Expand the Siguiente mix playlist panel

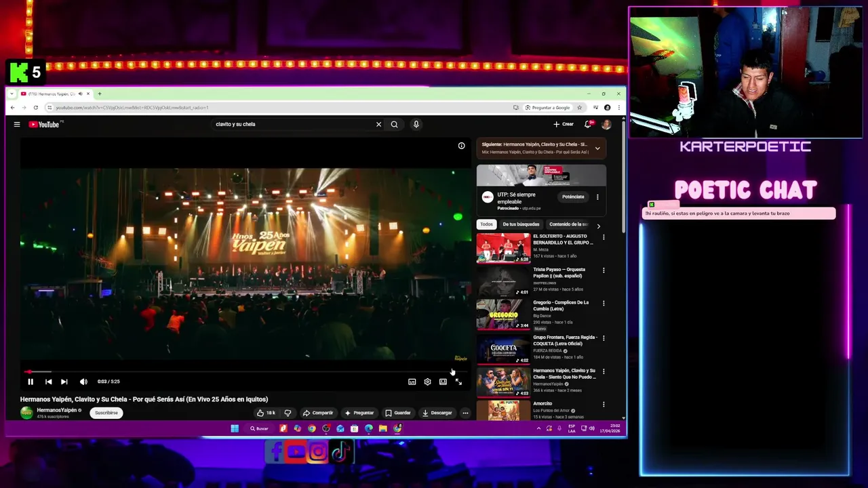coord(597,148)
